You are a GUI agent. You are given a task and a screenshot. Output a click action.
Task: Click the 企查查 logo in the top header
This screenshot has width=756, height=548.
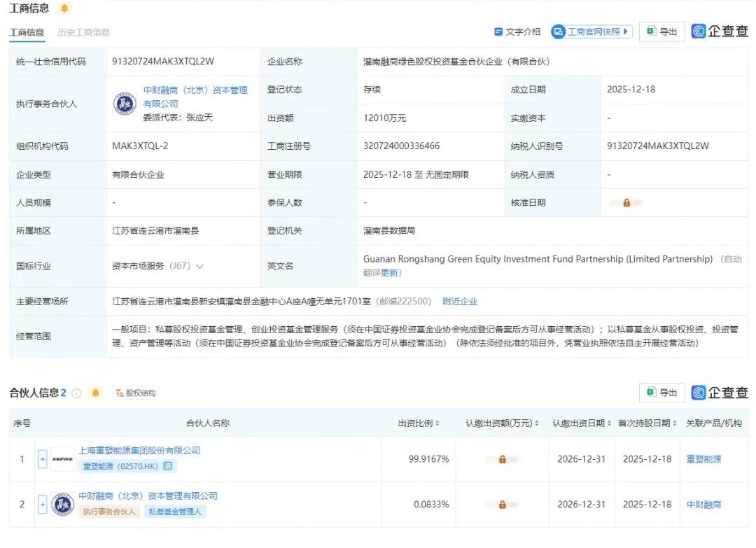pos(720,31)
